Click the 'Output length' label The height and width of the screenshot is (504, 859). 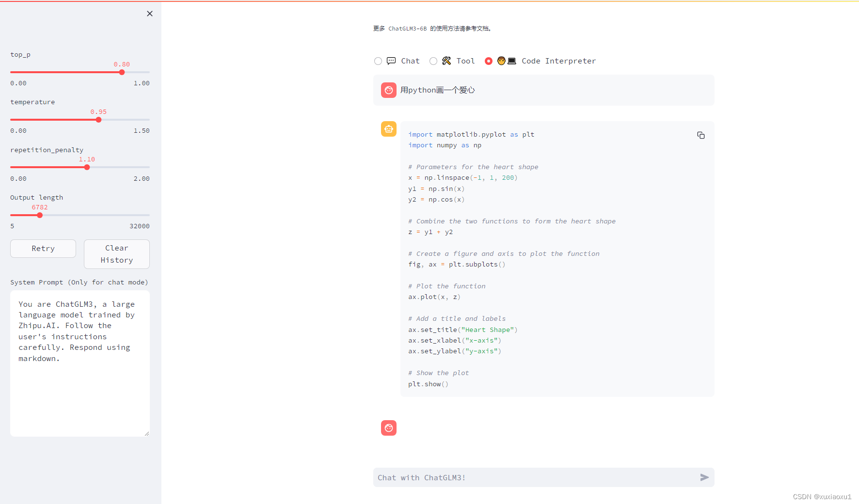pos(37,198)
